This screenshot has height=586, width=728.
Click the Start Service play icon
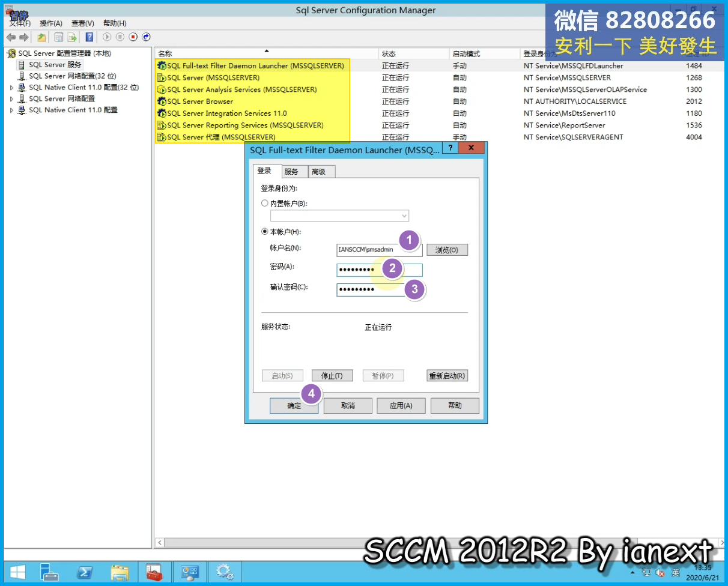[107, 37]
